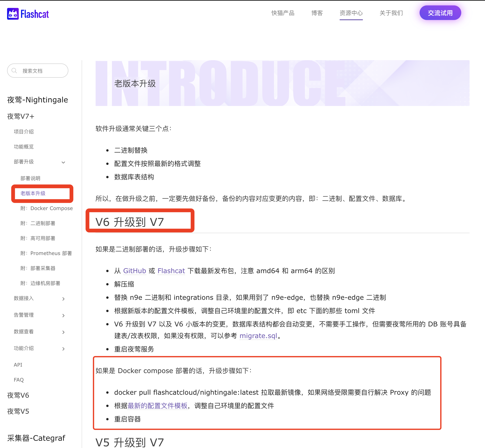Collapse the 部署升级 chevron

(63, 162)
